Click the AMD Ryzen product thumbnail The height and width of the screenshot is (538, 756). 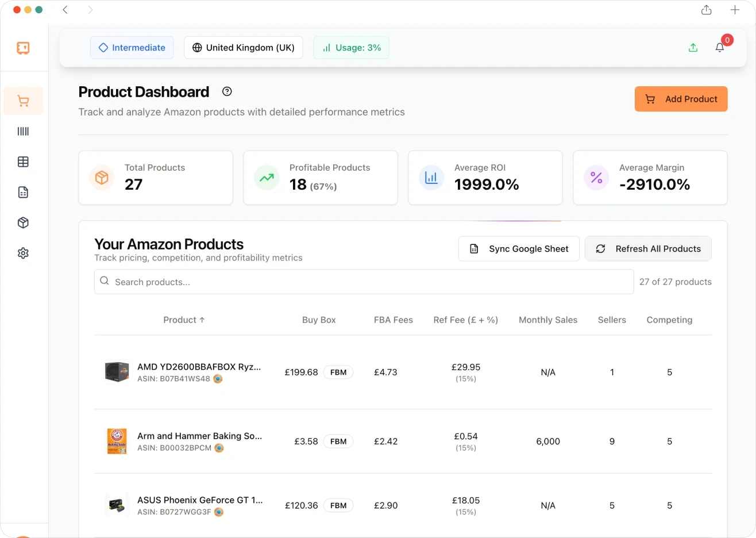117,372
